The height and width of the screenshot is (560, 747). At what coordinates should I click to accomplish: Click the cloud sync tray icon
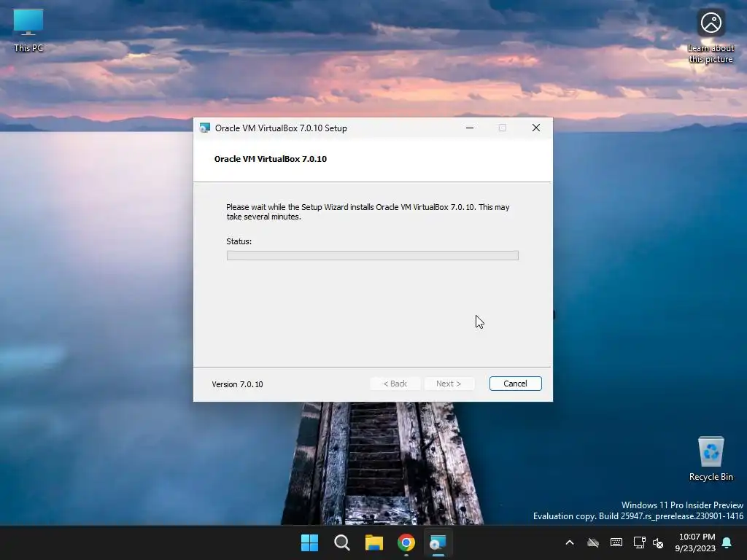click(x=592, y=542)
